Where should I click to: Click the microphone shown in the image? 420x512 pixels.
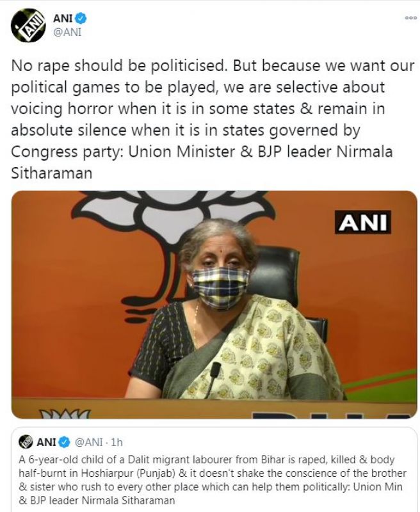(214, 379)
